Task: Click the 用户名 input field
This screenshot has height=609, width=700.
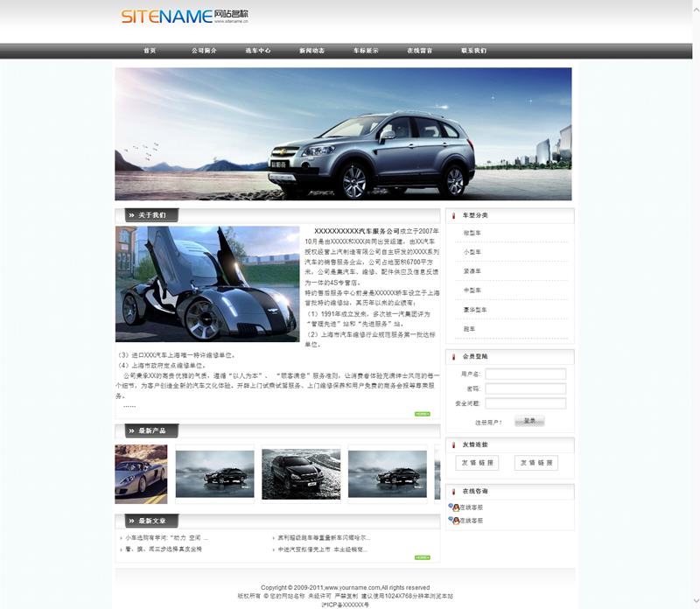Action: pyautogui.click(x=525, y=374)
